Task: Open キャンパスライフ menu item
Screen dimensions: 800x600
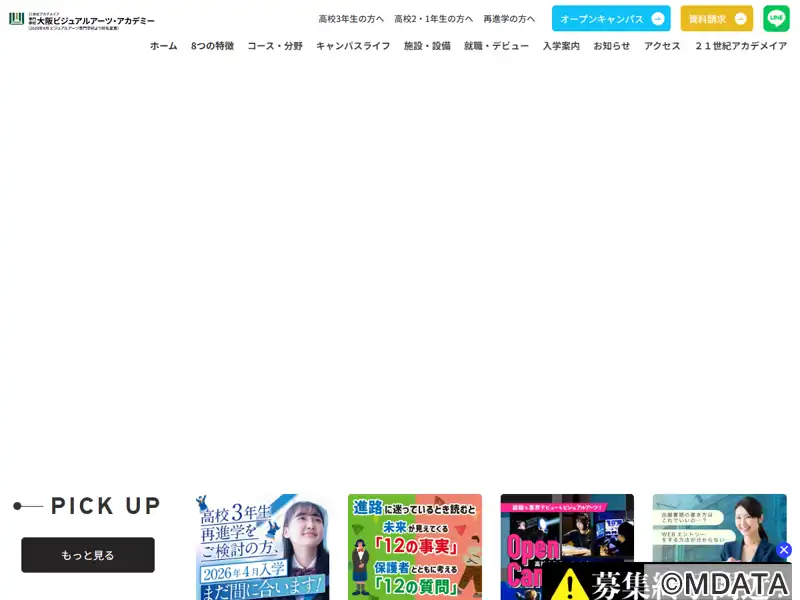Action: coord(353,46)
